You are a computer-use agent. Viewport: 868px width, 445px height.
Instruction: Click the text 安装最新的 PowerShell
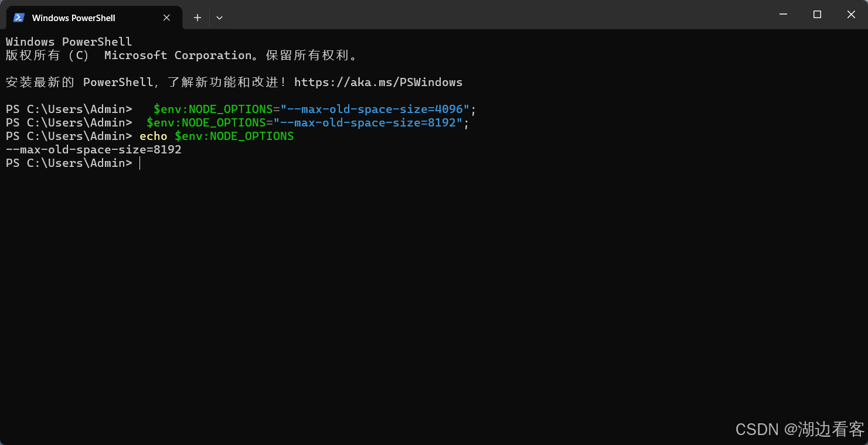pos(79,82)
